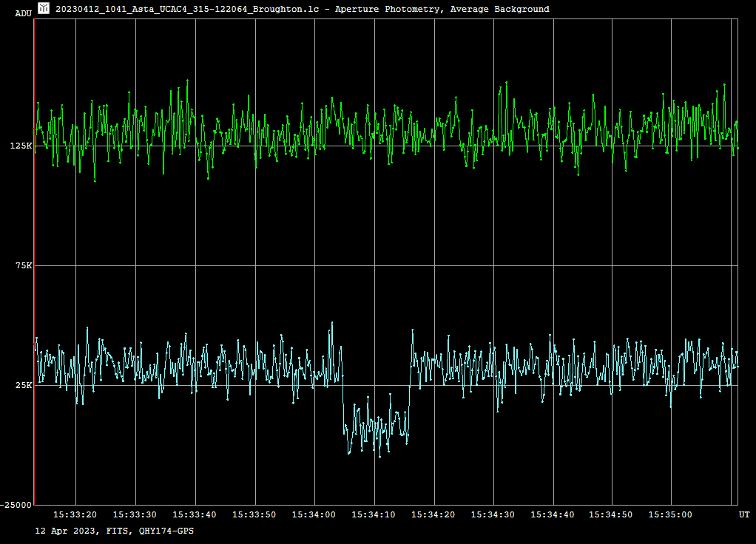Click the 15:34:30 time label
Screen dimensions: 756x544
coord(493,514)
